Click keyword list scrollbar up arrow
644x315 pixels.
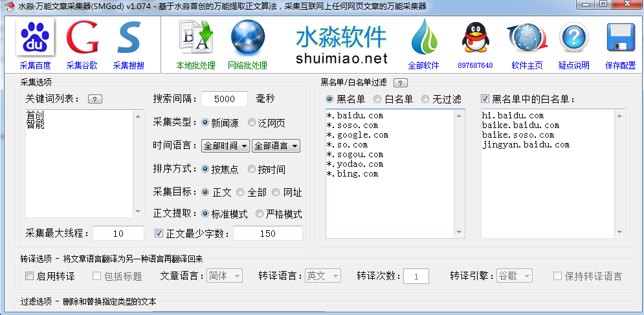pyautogui.click(x=139, y=116)
